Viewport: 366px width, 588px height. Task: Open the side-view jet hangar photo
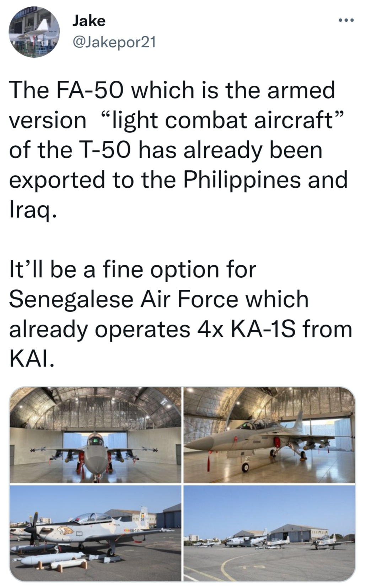(269, 435)
